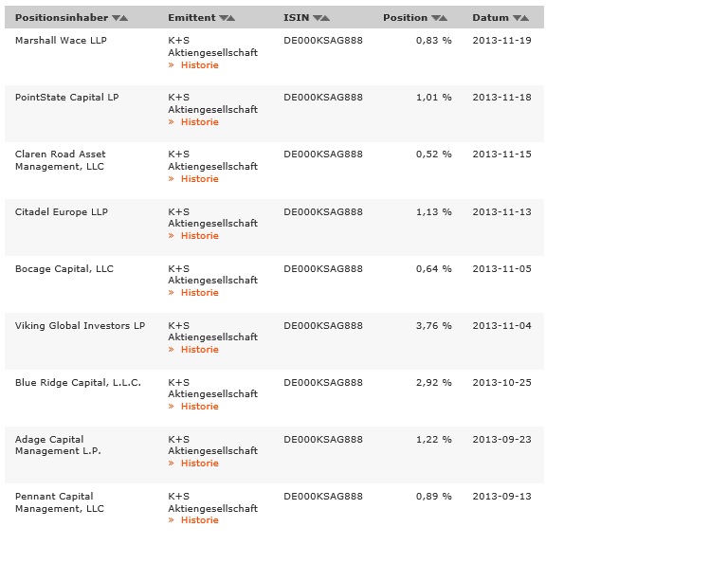Image resolution: width=728 pixels, height=582 pixels.
Task: Sort Position column ascending with up arrow
Action: tap(444, 18)
